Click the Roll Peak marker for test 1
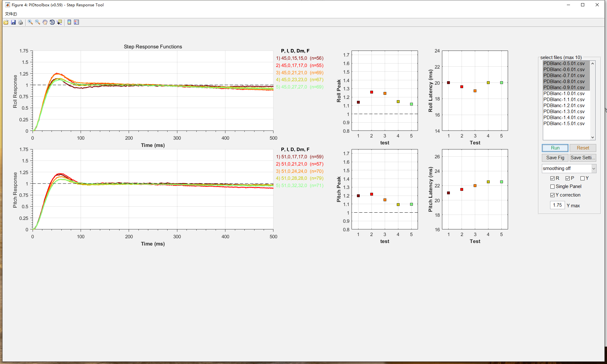This screenshot has height=364, width=607. (x=358, y=102)
